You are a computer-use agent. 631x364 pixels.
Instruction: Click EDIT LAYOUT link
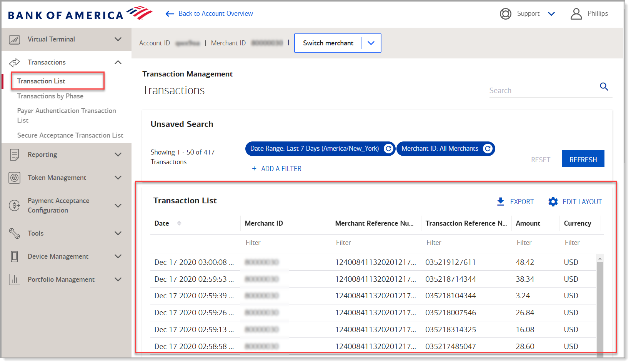(x=582, y=202)
